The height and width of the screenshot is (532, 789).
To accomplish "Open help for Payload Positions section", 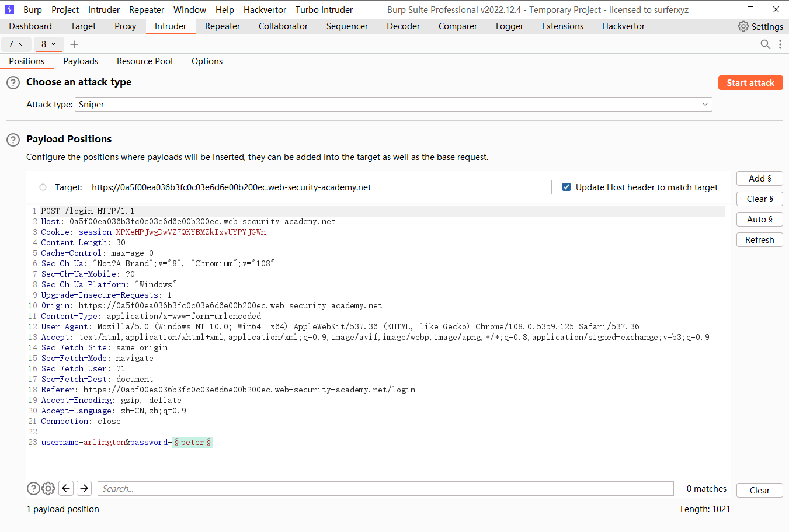I will point(13,140).
